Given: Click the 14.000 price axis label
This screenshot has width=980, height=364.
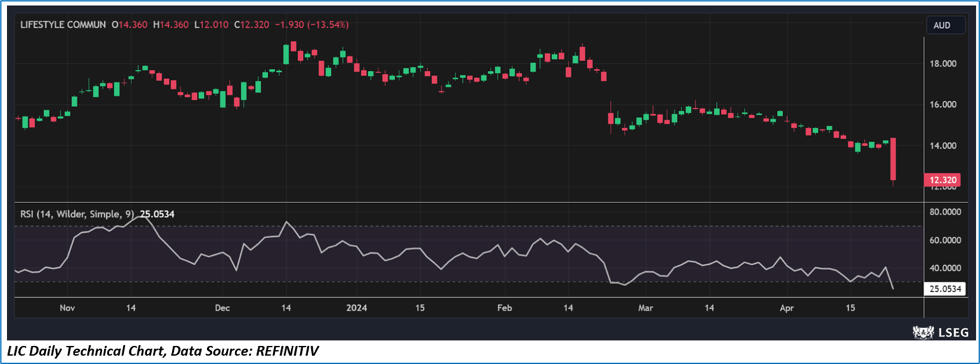Looking at the screenshot, I should pos(942,145).
